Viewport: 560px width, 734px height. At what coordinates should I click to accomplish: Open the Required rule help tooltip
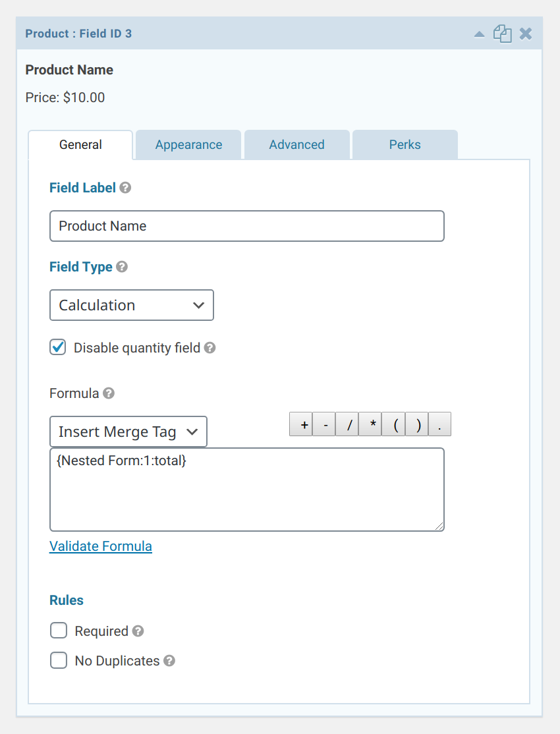[x=137, y=631]
